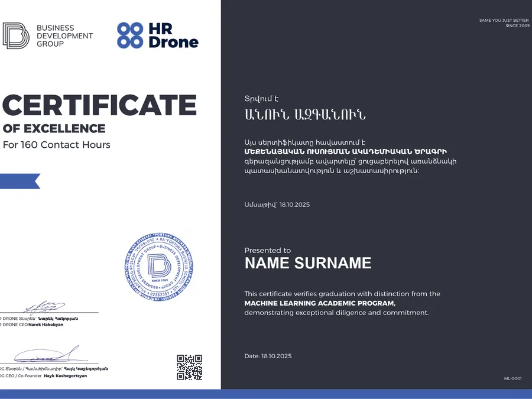Screen dimensions: 532x399
Task: Click 'This certificate verifies graduation' line
Action: click(x=342, y=294)
